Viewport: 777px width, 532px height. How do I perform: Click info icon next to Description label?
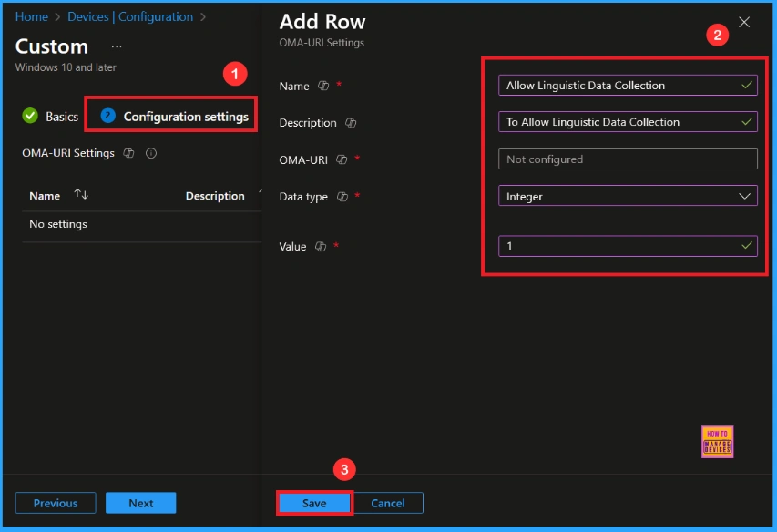click(351, 123)
